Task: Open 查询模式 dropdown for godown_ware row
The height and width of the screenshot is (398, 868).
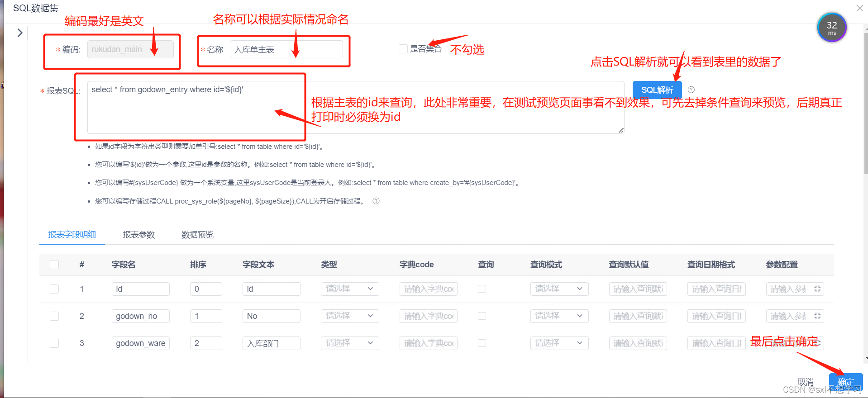Action: tap(559, 343)
